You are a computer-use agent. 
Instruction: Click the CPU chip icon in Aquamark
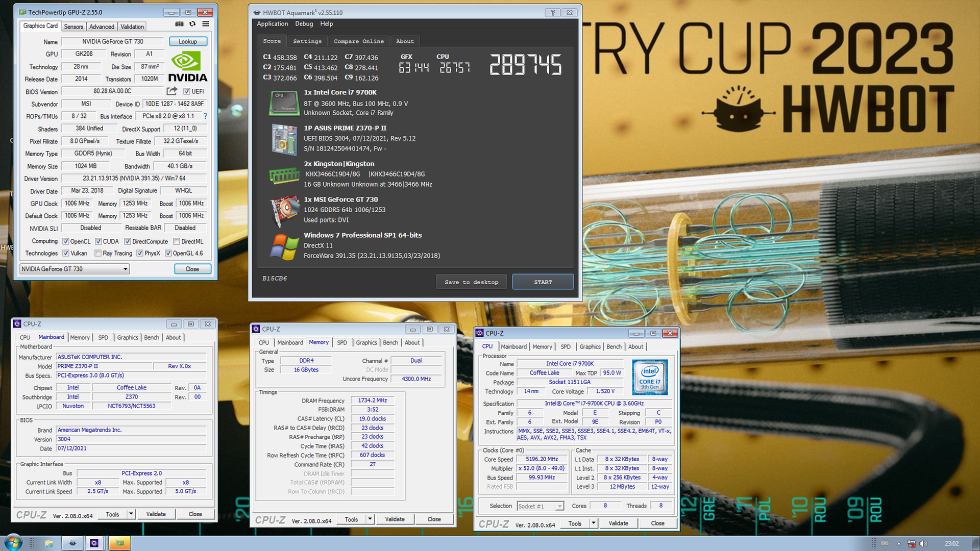pos(284,103)
